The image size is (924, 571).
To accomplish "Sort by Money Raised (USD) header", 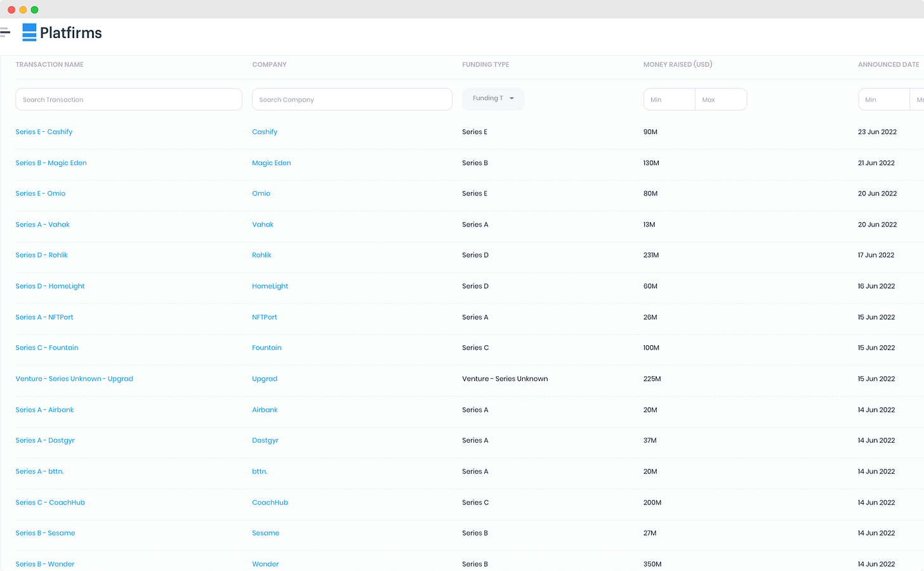I will pyautogui.click(x=678, y=65).
